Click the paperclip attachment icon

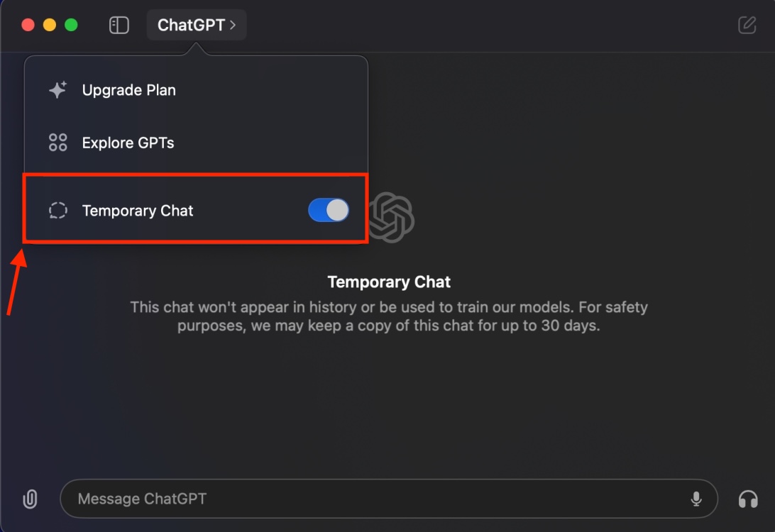click(30, 499)
